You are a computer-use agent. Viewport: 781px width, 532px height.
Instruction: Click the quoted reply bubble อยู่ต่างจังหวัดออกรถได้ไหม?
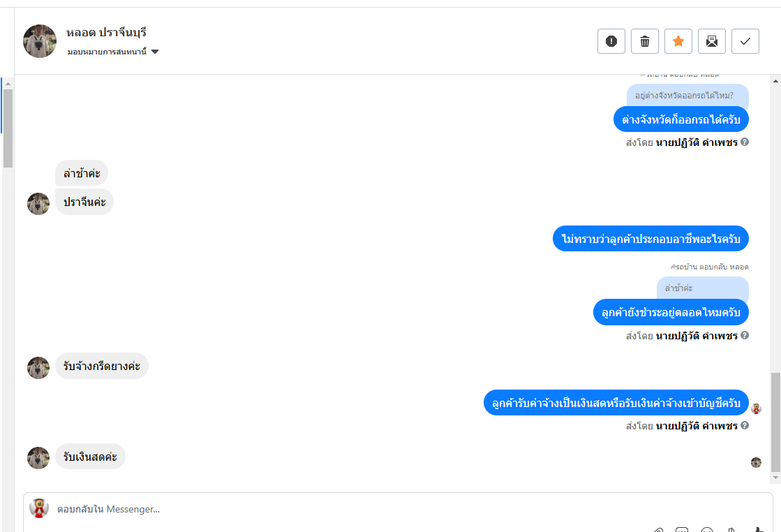[x=687, y=96]
